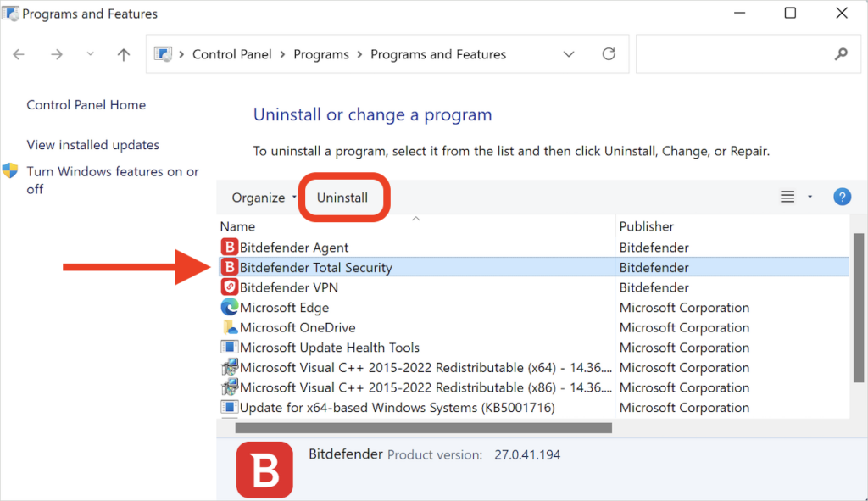Screen dimensions: 868x501
Task: Click the Uninstall button
Action: (343, 197)
